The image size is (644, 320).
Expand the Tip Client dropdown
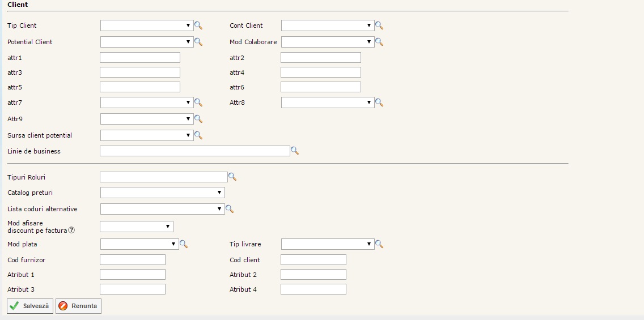147,25
